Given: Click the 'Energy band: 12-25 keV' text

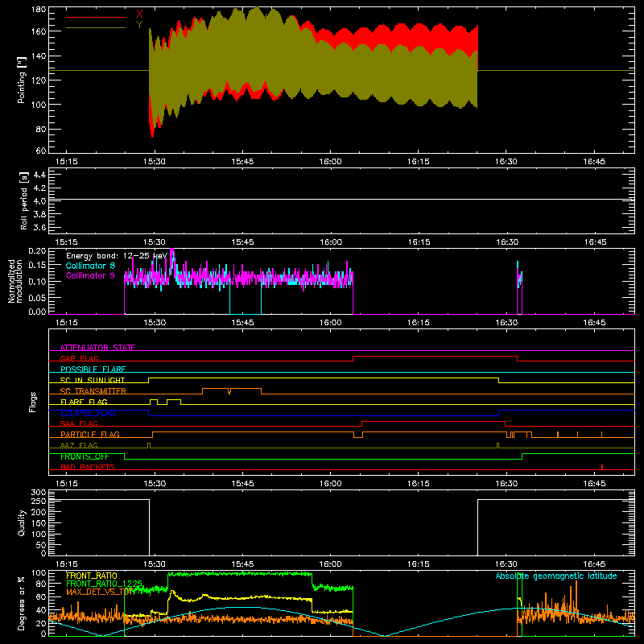Looking at the screenshot, I should [x=117, y=256].
